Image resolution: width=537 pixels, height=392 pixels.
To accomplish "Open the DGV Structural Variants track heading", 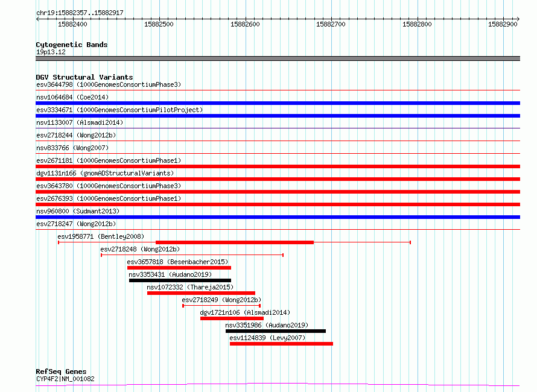I will 84,77.
